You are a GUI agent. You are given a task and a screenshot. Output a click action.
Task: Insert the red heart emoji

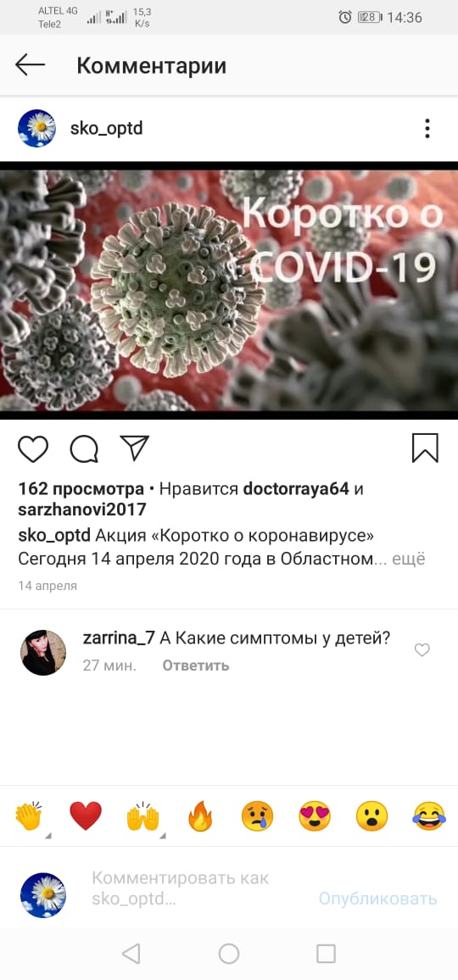tap(85, 816)
